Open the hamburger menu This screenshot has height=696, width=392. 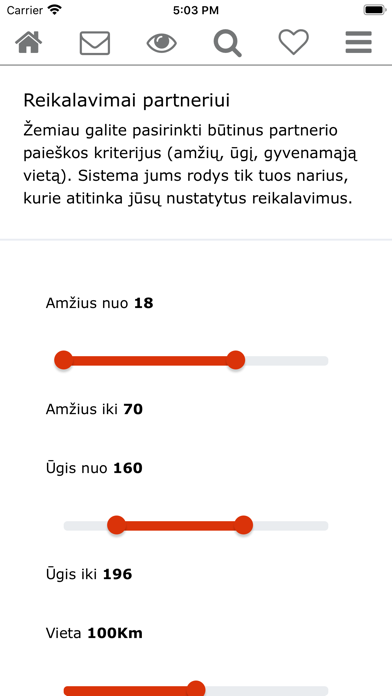359,43
